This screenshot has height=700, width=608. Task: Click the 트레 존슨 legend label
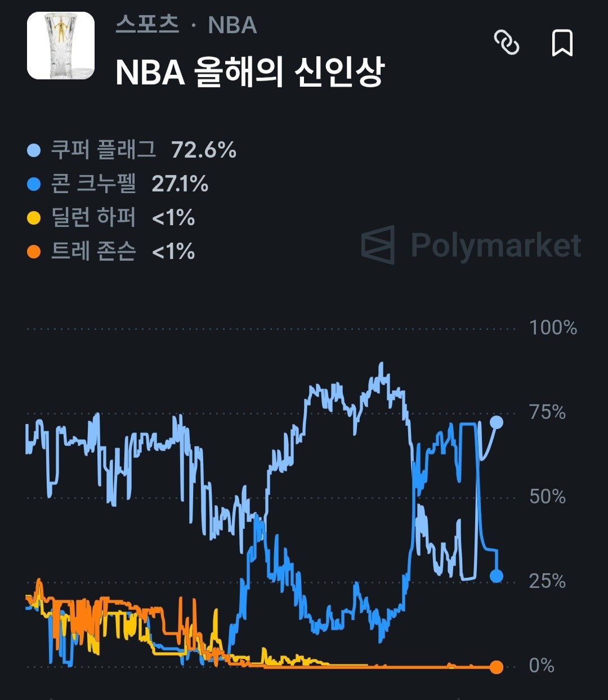click(93, 251)
